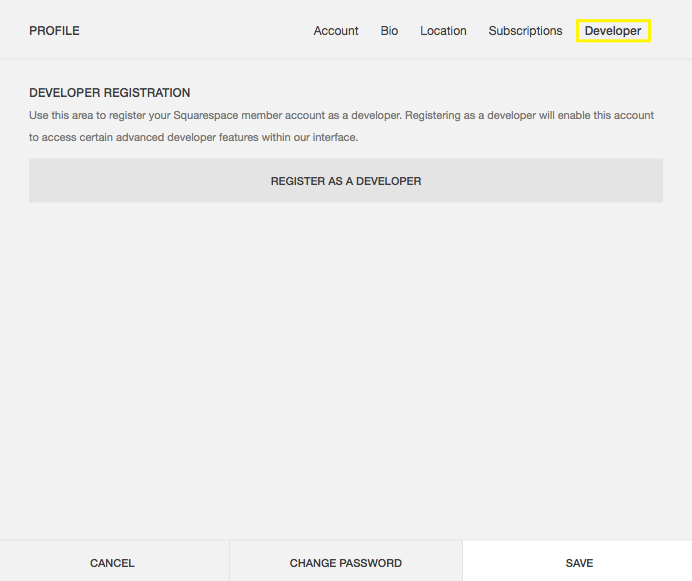This screenshot has width=692, height=581.
Task: Discard changes with the Cancel button
Action: click(x=112, y=563)
